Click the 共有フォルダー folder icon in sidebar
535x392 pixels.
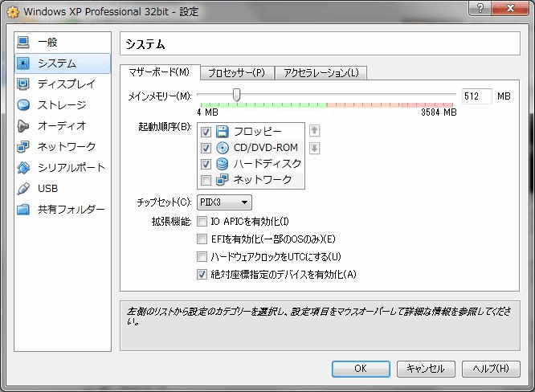click(22, 209)
